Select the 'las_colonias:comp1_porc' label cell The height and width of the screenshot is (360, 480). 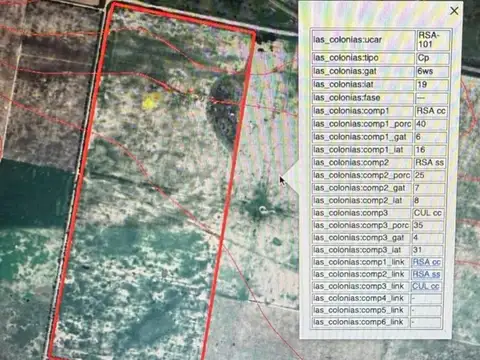362,124
